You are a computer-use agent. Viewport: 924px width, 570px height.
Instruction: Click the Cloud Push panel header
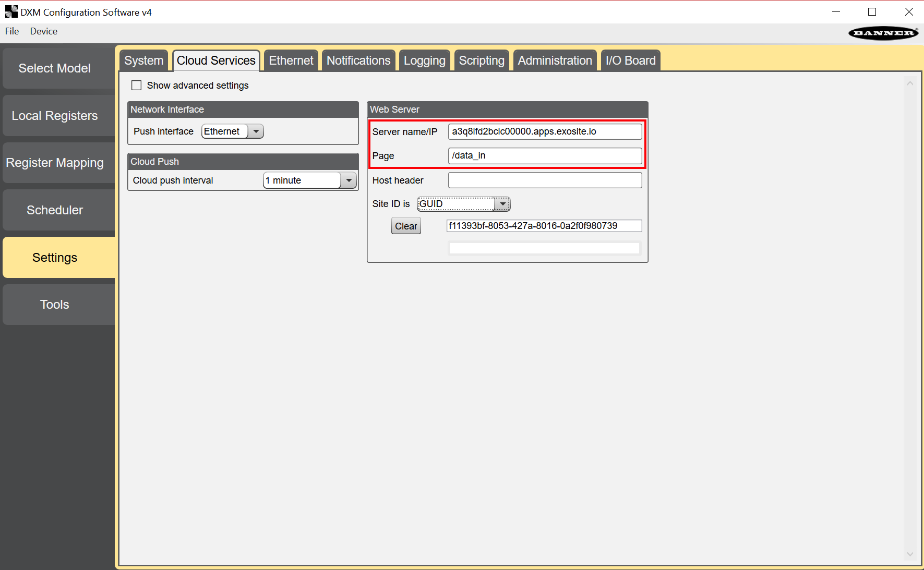click(243, 162)
